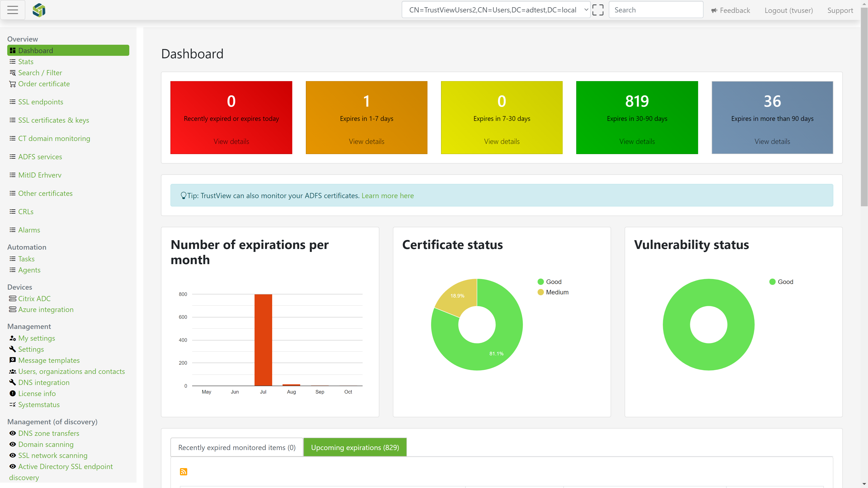Click the July bar in expirations chart
Screen dimensions: 868x488
[263, 340]
